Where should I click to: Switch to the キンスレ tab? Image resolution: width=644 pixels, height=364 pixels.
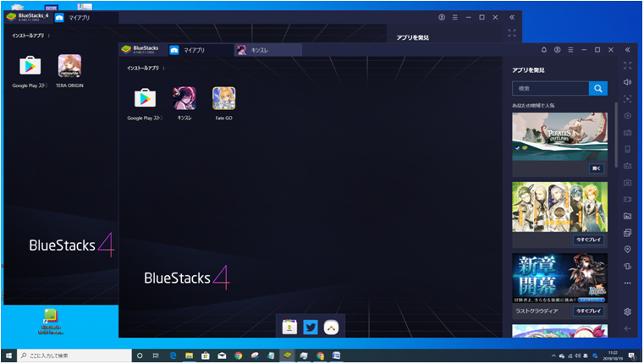pyautogui.click(x=267, y=50)
